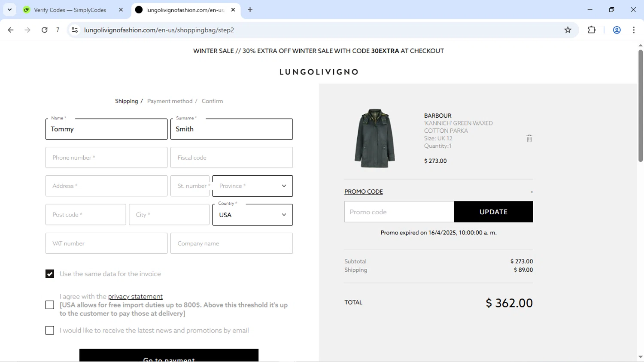Open the tab search chevron button
The image size is (644, 362).
point(9,9)
